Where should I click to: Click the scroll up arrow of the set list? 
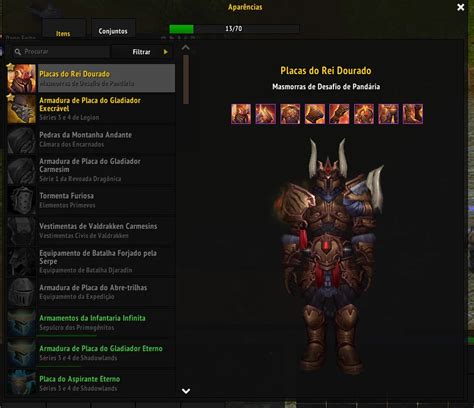click(186, 48)
